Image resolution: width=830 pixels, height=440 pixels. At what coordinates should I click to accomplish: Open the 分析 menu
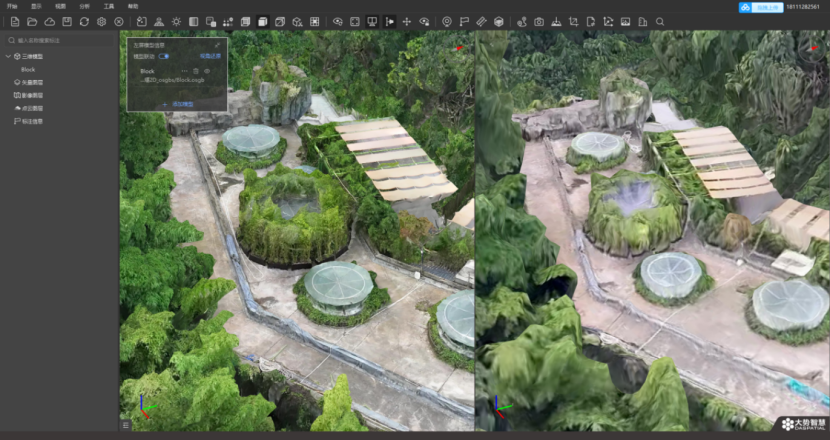tap(84, 6)
